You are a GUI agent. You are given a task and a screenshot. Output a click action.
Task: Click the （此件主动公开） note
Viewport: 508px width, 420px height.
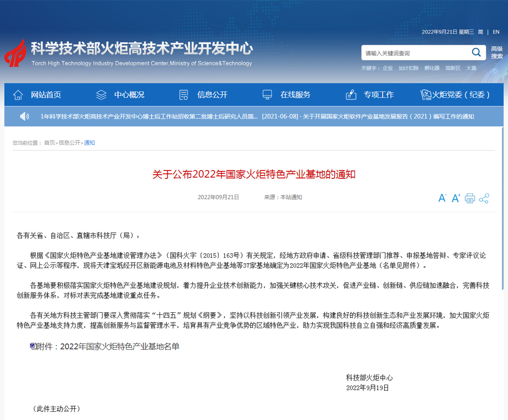(x=57, y=409)
